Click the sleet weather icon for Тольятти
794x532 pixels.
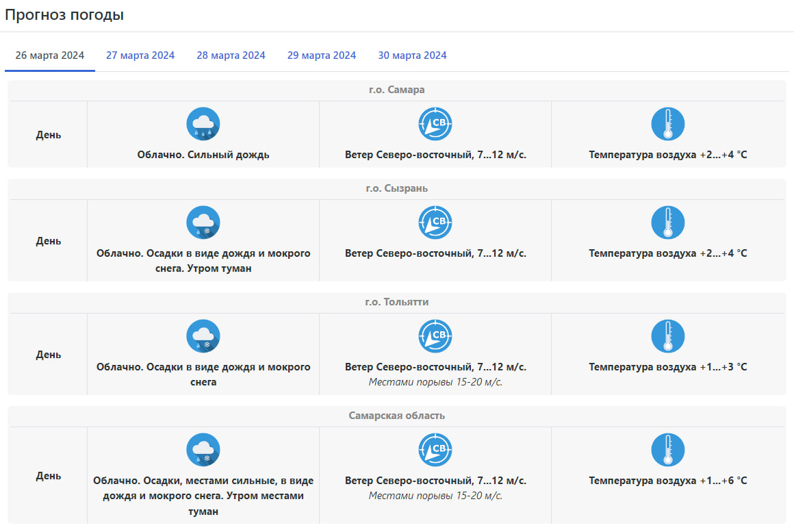click(203, 336)
